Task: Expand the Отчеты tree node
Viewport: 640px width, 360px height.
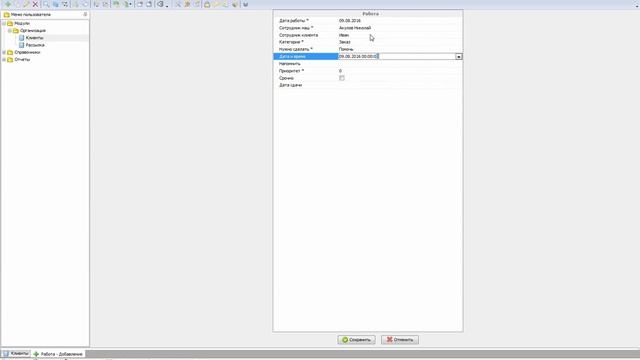Action: [4, 60]
